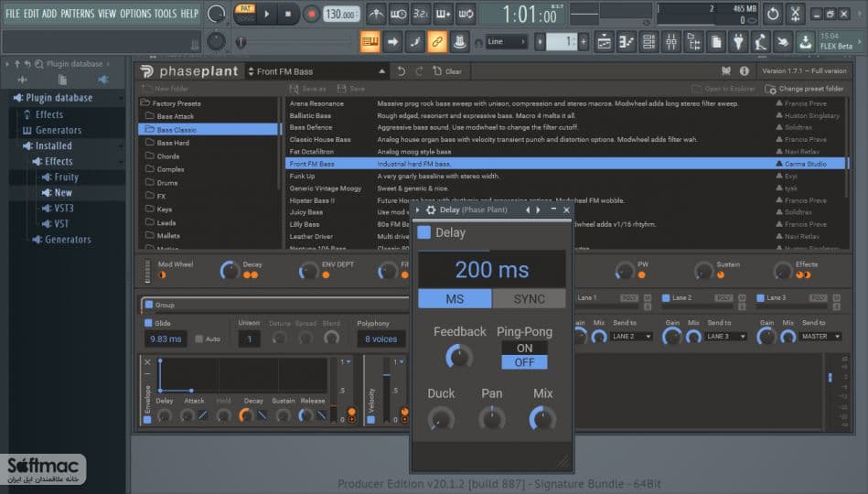
Task: Toggle the Glide checkbox
Action: pos(148,323)
